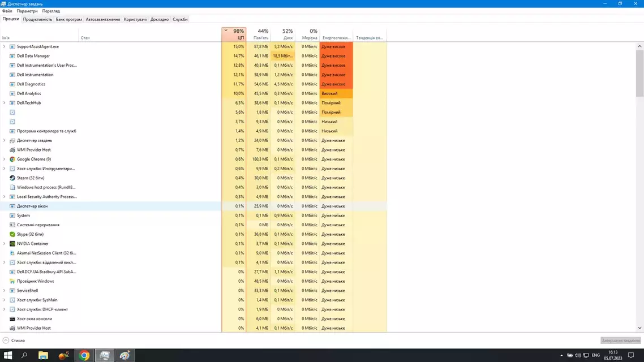Sort by the Енергоспоживання column header
Viewport: 644px width, 362px height.
[336, 35]
